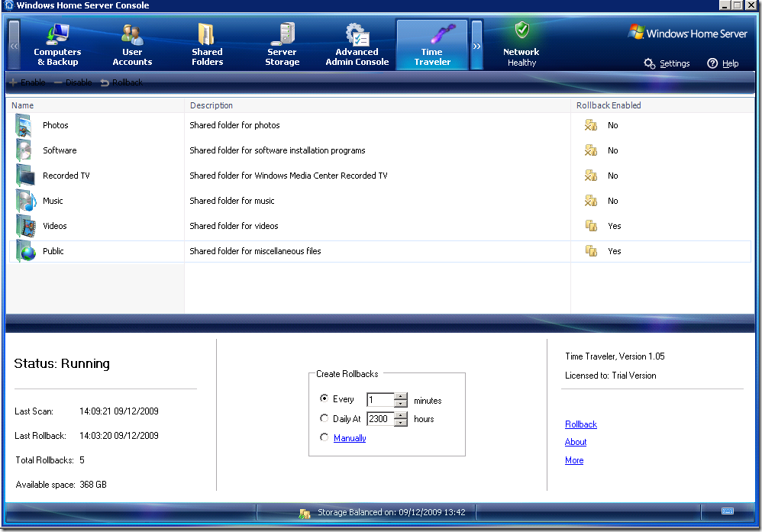Viewport: 762px width, 532px height.
Task: Click rollback status icon in Photos row
Action: [591, 125]
